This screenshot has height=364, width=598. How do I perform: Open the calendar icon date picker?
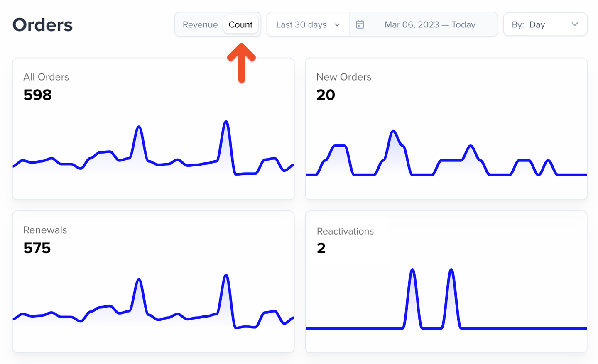(x=360, y=24)
